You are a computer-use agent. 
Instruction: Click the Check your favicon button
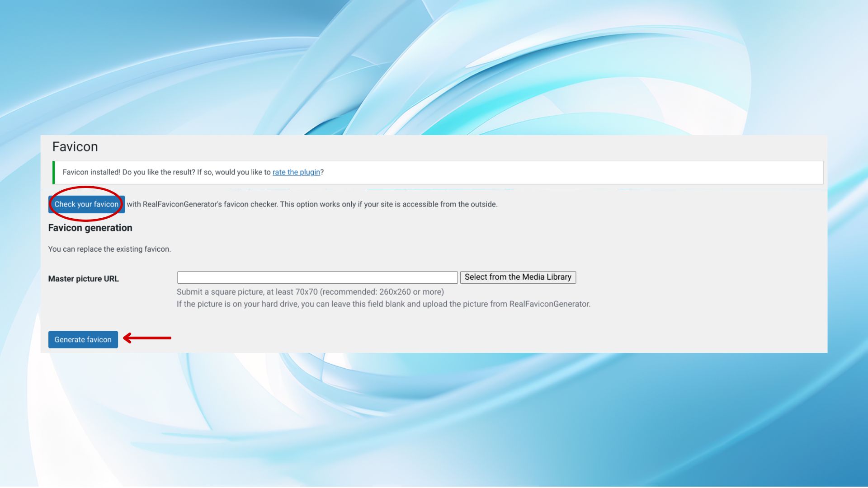86,204
